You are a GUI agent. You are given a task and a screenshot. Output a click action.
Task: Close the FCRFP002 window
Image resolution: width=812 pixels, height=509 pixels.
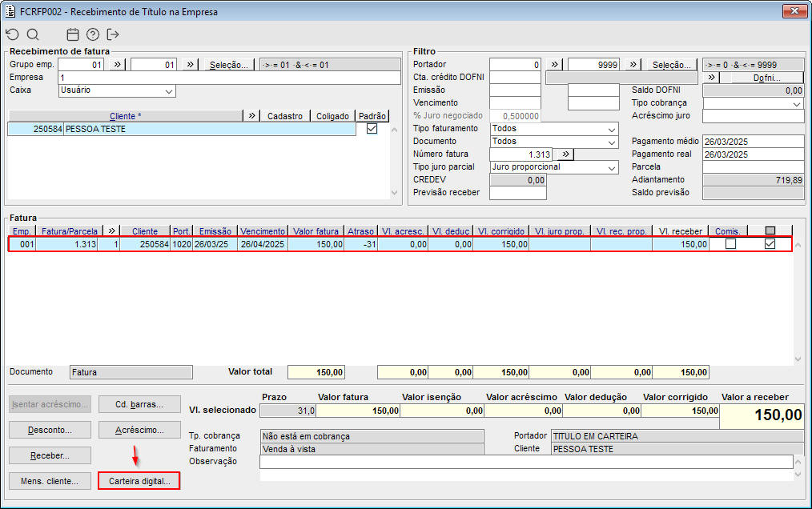tap(795, 11)
